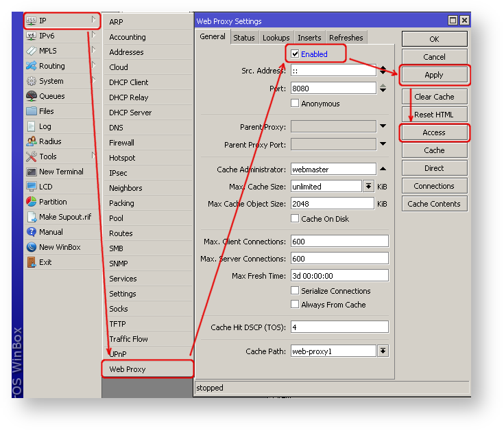Expand the Parent Proxy field arrow
The image size is (504, 431).
coord(383,127)
